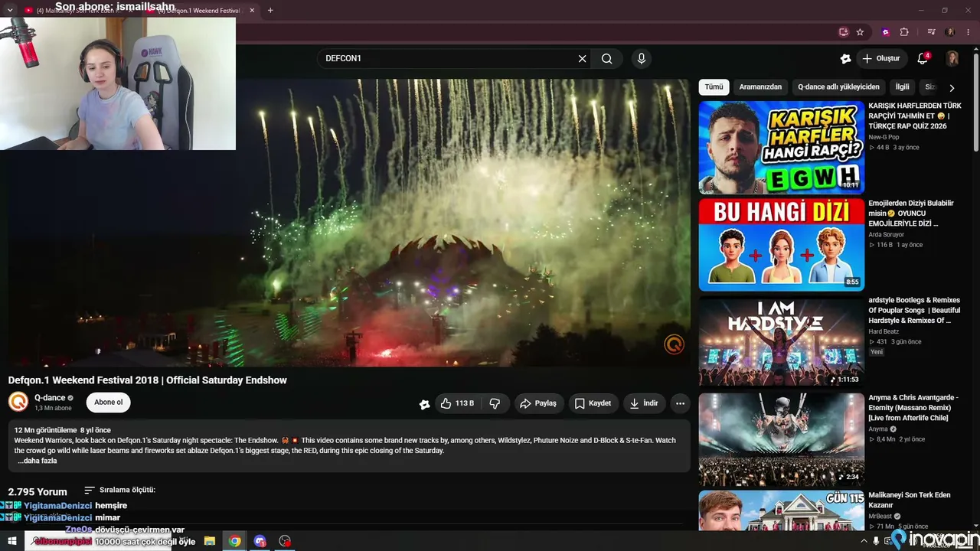Start voice search with the microphone icon
This screenshot has height=551, width=980.
(642, 59)
